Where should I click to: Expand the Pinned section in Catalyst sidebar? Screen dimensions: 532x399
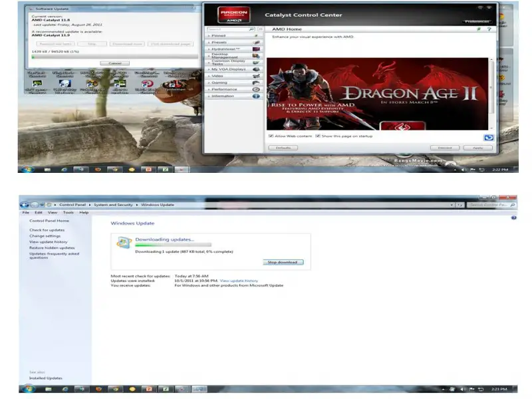point(233,36)
